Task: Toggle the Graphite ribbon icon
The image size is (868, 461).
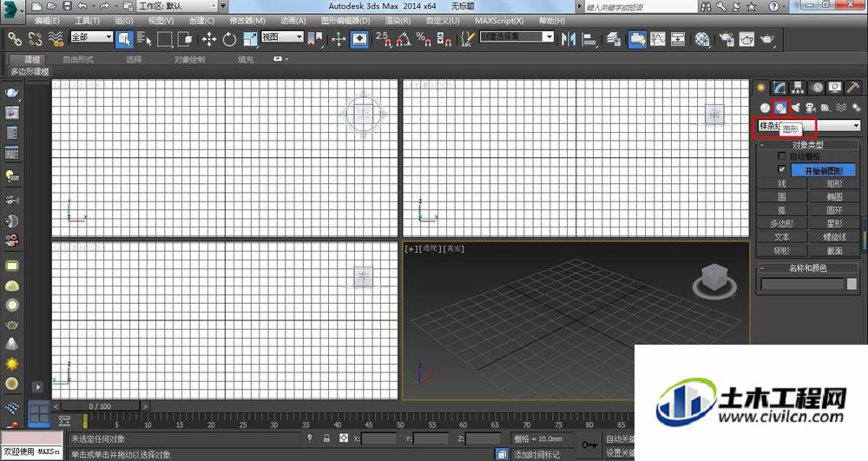Action: (x=637, y=39)
